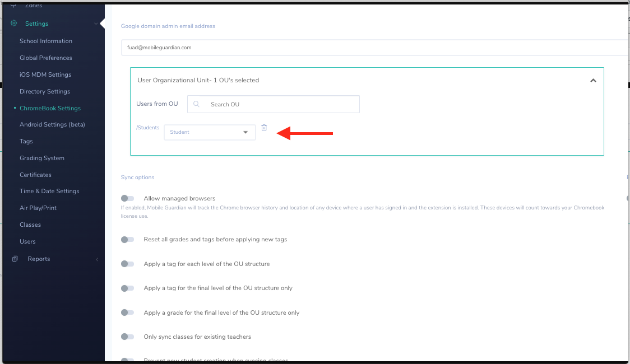Open the Tags settings page
Viewport: 630px width, 364px height.
click(26, 141)
